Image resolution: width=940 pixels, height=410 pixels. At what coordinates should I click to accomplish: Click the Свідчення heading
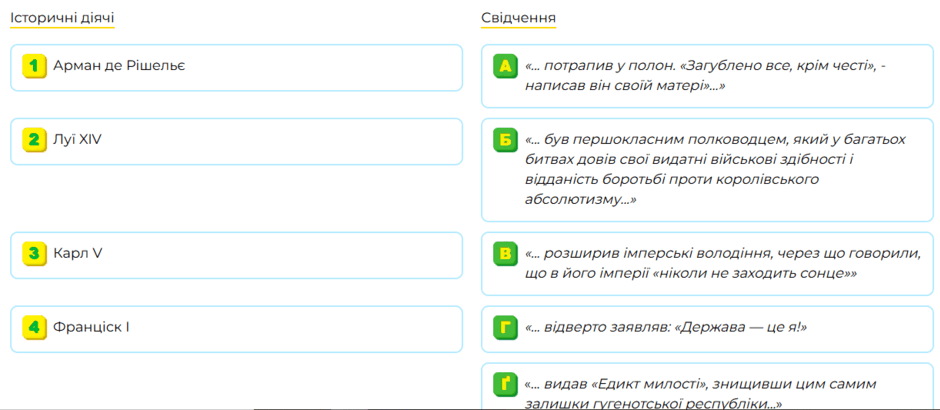(x=518, y=19)
